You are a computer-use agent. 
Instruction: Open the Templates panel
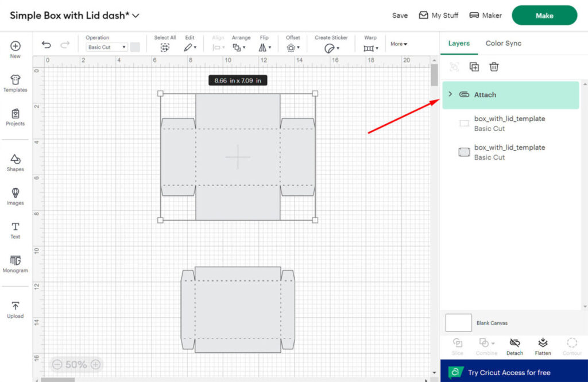point(15,83)
